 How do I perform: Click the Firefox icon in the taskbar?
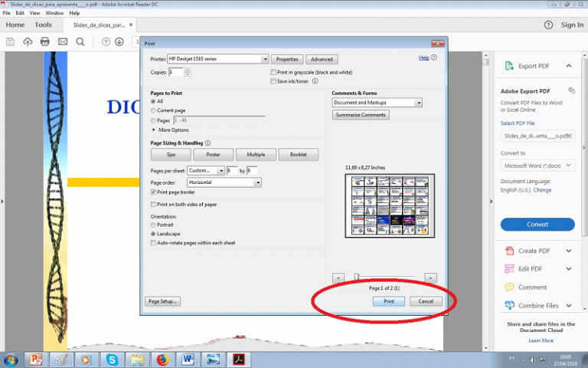coord(162,359)
